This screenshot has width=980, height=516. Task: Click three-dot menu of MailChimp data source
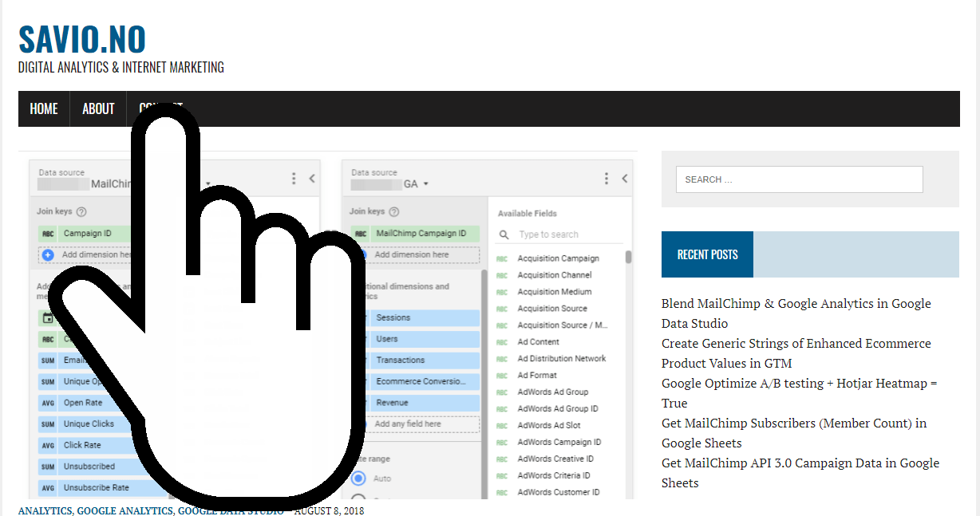click(294, 179)
